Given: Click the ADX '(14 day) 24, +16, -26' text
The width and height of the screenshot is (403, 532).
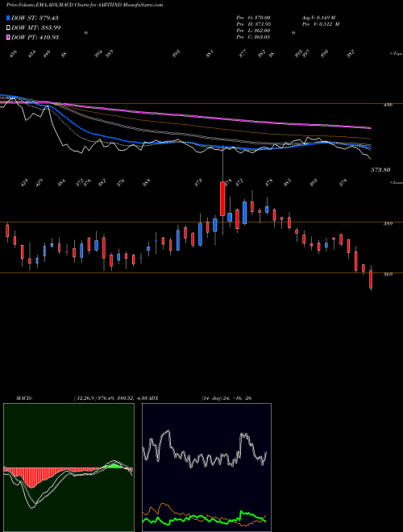Looking at the screenshot, I should point(226,398).
